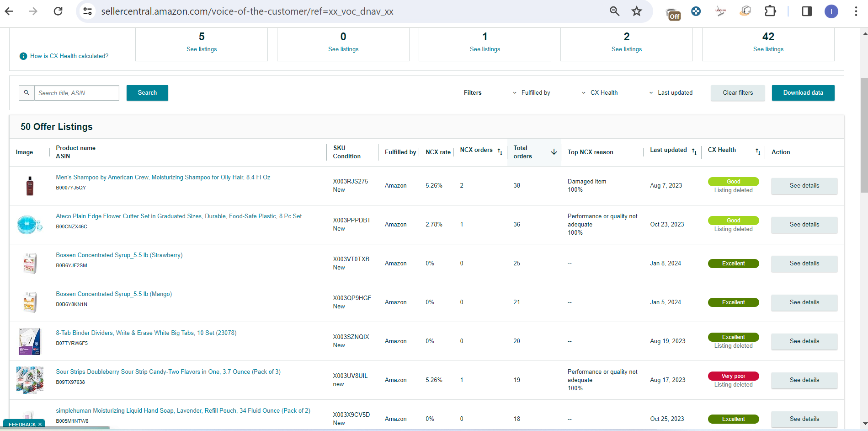Click the 'LOG IN' extension icon
This screenshot has width=868, height=431.
coord(720,11)
